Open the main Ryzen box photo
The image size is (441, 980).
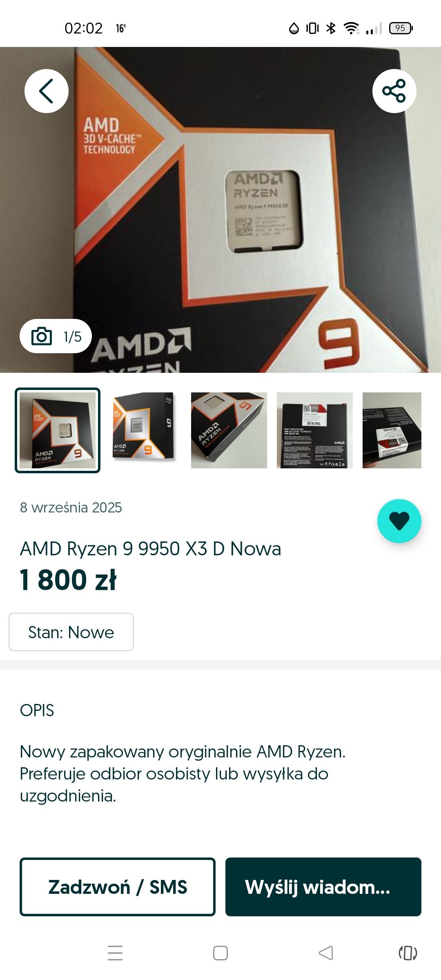(x=220, y=210)
